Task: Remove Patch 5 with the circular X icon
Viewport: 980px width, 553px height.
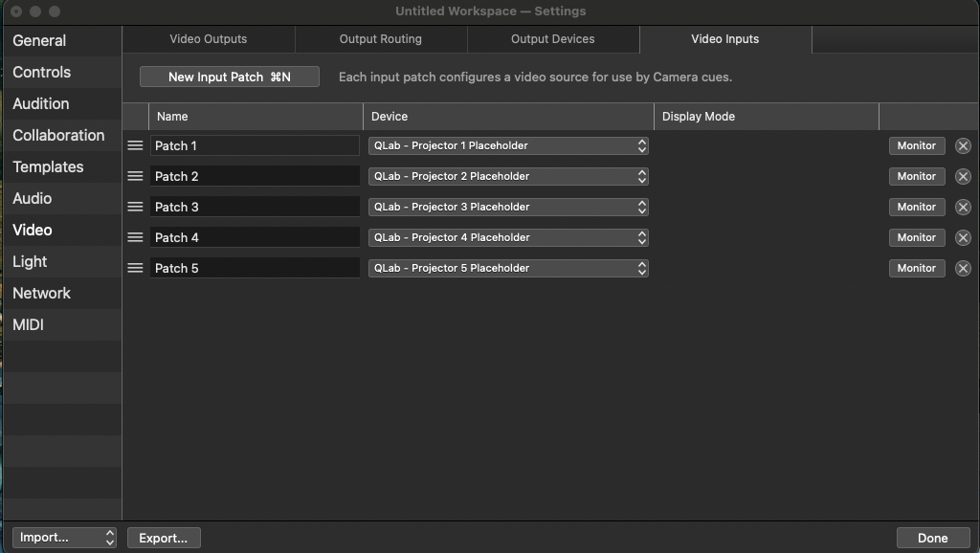Action: click(963, 268)
